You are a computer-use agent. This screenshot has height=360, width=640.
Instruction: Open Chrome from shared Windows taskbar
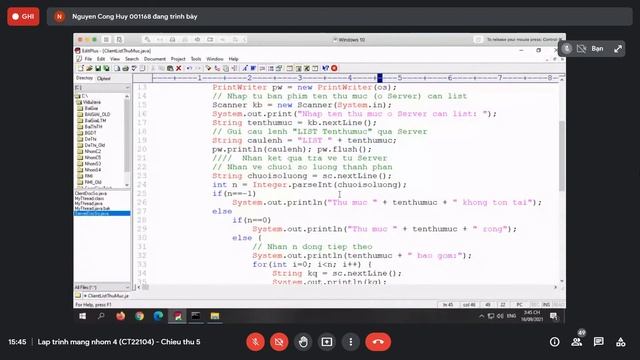[x=140, y=316]
